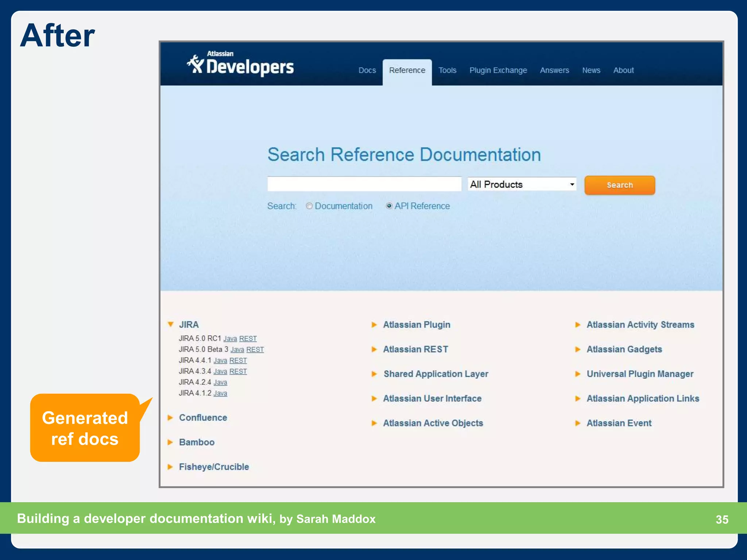Expand the Atlassian Plugin section
Viewport: 747px width, 560px height.
coord(374,325)
